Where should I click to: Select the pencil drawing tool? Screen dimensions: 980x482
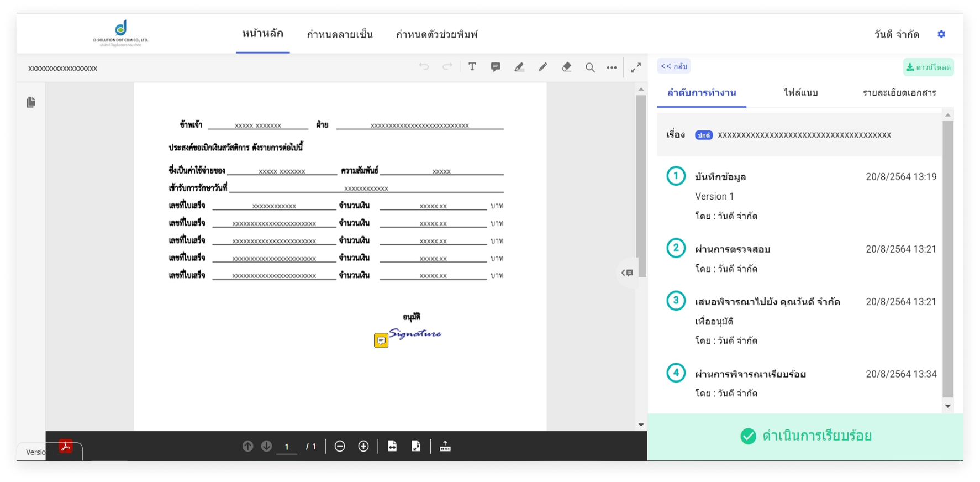click(543, 67)
